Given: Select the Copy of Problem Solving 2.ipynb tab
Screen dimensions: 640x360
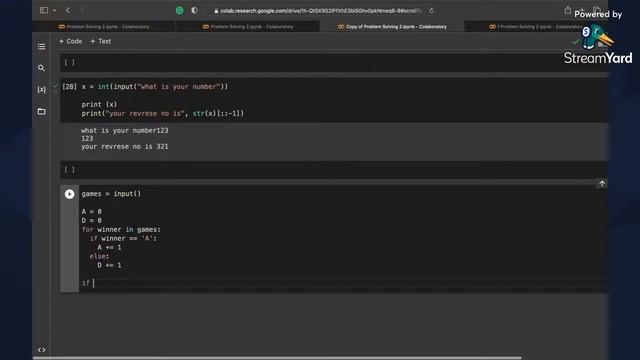Looking at the screenshot, I should click(x=392, y=27).
